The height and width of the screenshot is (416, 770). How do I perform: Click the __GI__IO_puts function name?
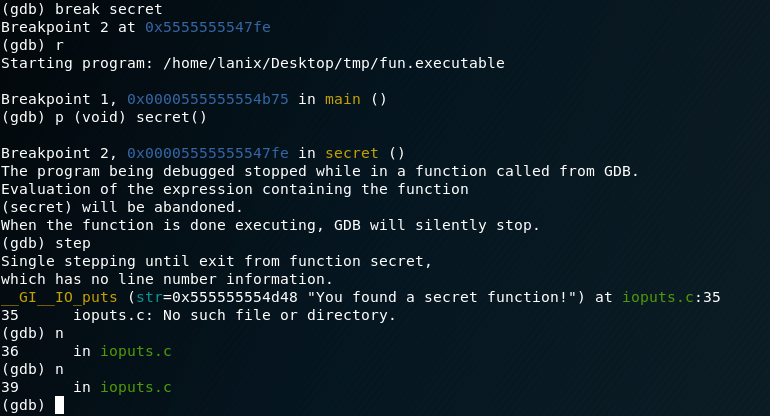[x=59, y=298]
